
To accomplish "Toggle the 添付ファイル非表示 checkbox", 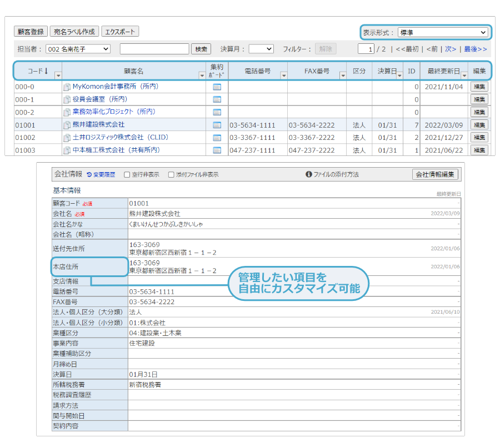I will pos(171,174).
